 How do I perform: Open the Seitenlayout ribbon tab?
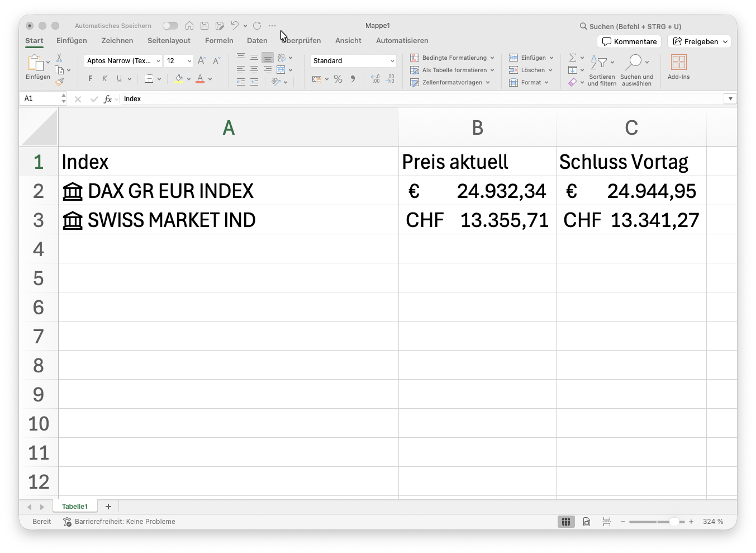(169, 41)
